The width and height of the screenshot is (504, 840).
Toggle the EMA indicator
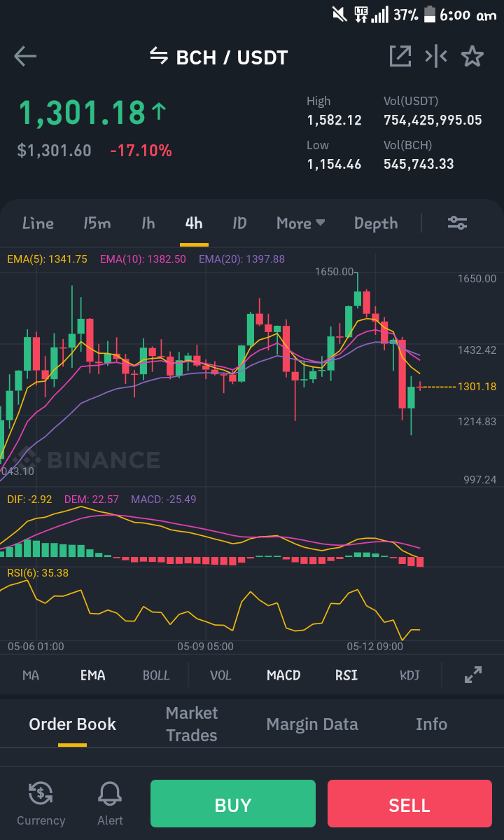[x=92, y=675]
